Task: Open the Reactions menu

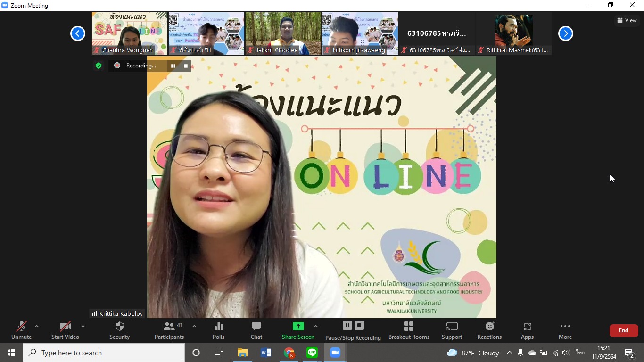Action: [489, 330]
